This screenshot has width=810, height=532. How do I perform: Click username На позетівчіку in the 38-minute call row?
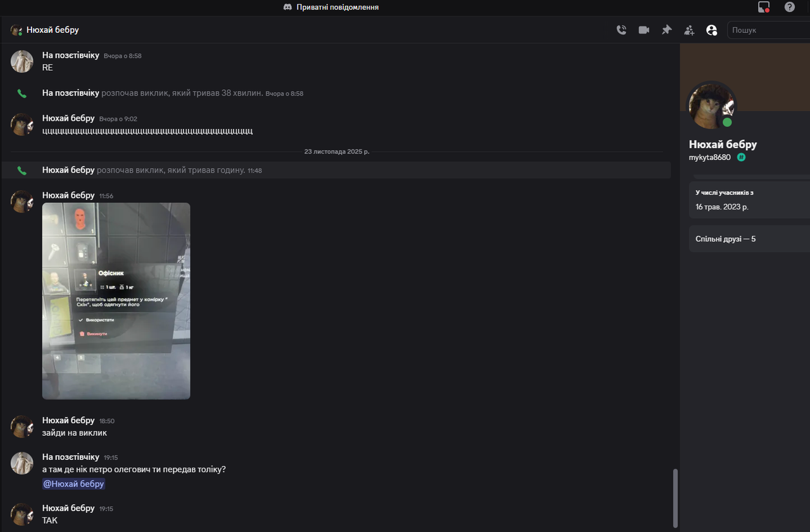coord(71,93)
